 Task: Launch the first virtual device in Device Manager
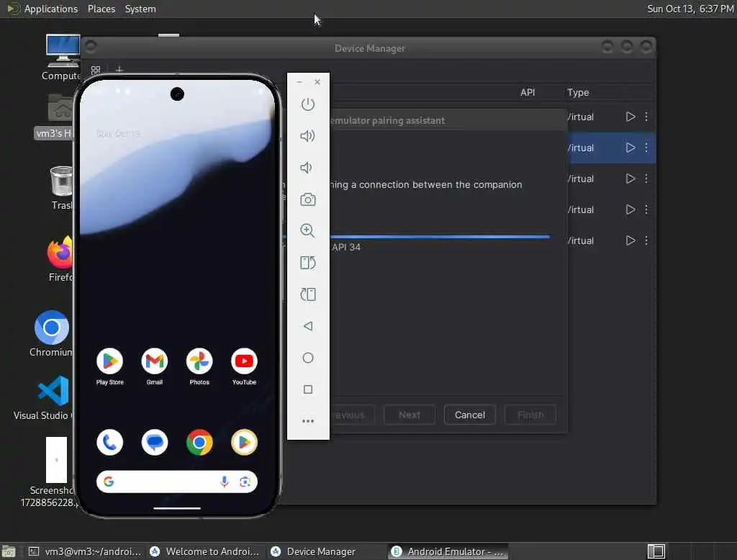coord(630,117)
